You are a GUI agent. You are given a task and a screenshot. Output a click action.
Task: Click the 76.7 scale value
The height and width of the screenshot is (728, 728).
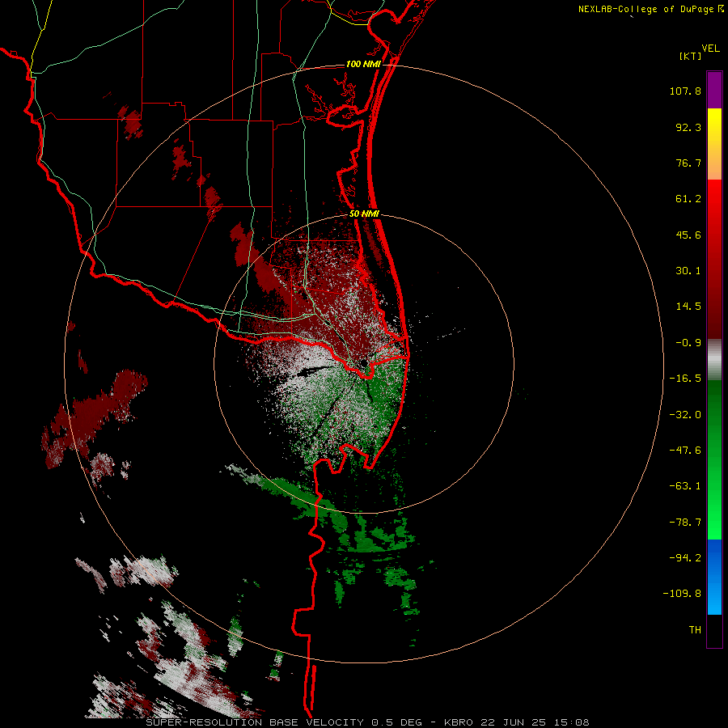tap(688, 163)
